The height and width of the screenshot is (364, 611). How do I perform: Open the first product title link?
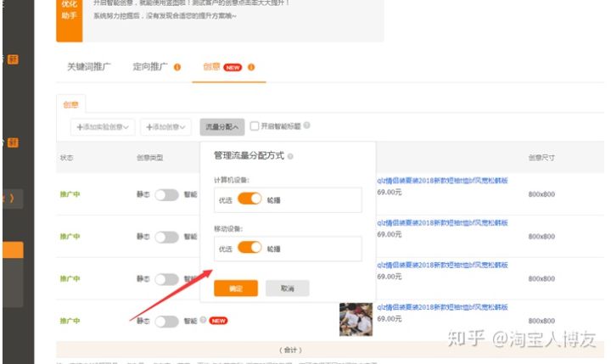442,181
